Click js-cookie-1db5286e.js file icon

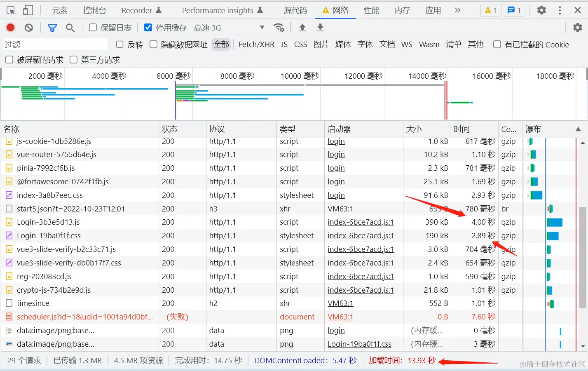tap(9, 141)
